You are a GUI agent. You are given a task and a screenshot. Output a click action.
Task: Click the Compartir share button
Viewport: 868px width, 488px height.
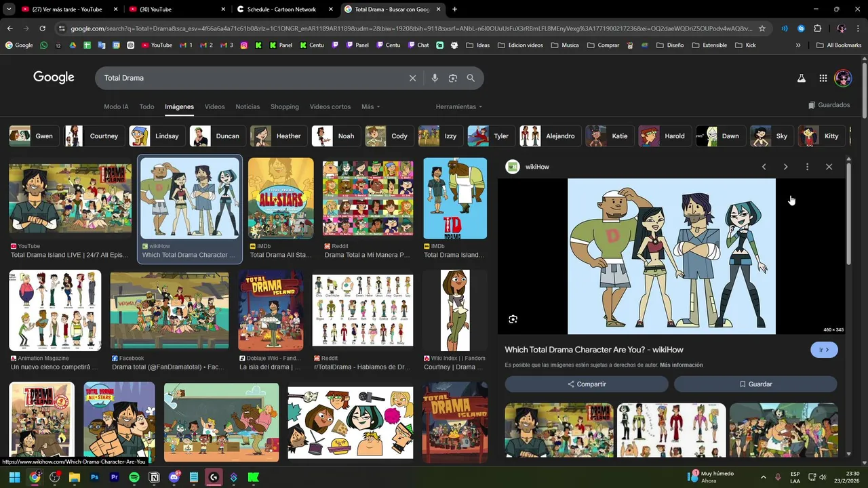pyautogui.click(x=587, y=384)
